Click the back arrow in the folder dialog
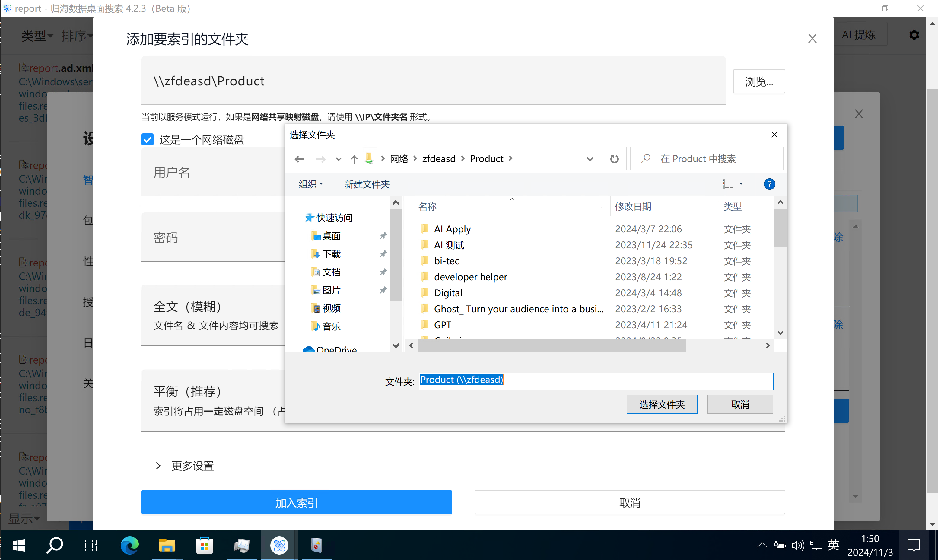The image size is (938, 560). [x=299, y=159]
